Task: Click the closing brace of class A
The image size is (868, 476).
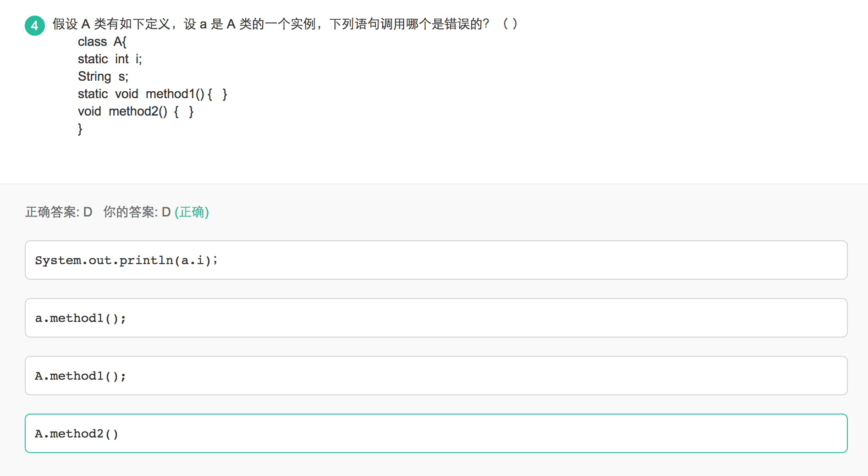Action: 80,129
